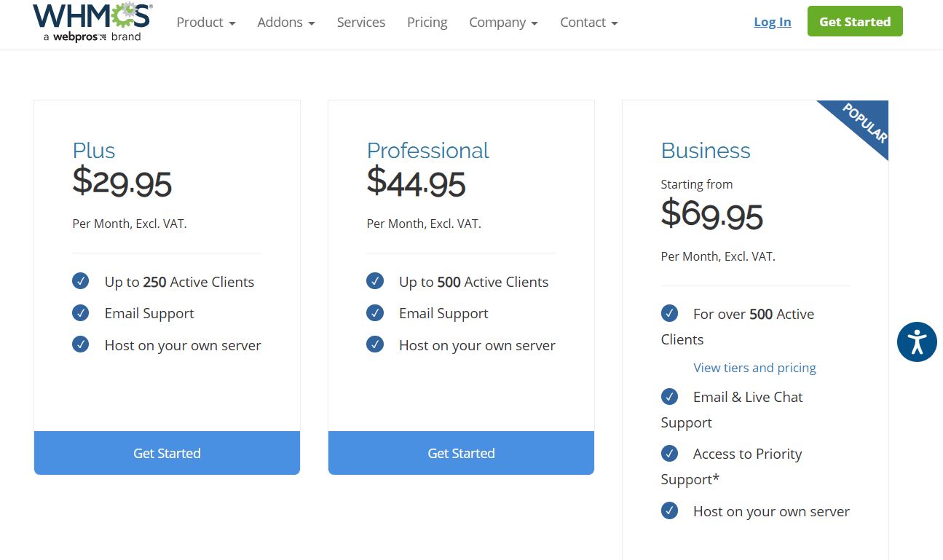Click checkmark icon beside Access to Priority
Screen dimensions: 943x560
click(669, 454)
